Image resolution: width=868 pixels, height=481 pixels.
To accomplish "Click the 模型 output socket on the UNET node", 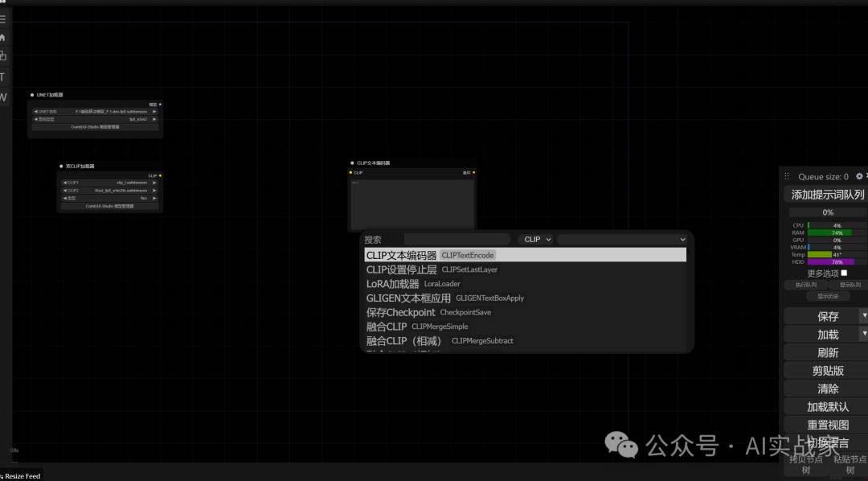I will tap(160, 105).
